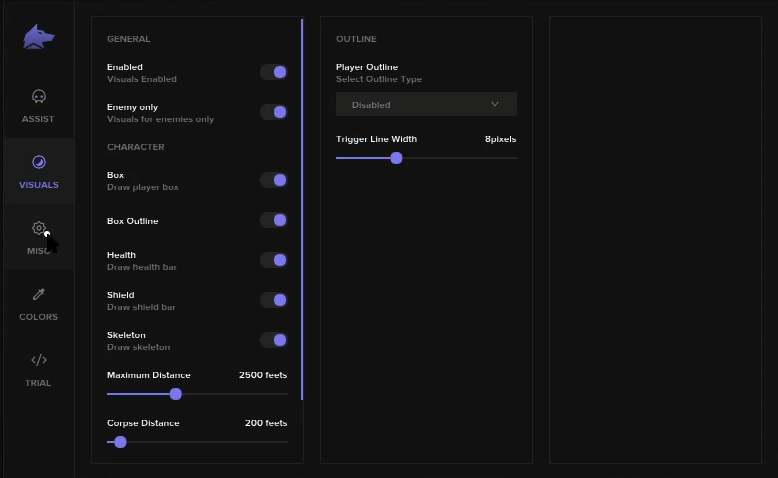Toggle the Box Outline switch
Screen dimensions: 778x478
point(274,220)
